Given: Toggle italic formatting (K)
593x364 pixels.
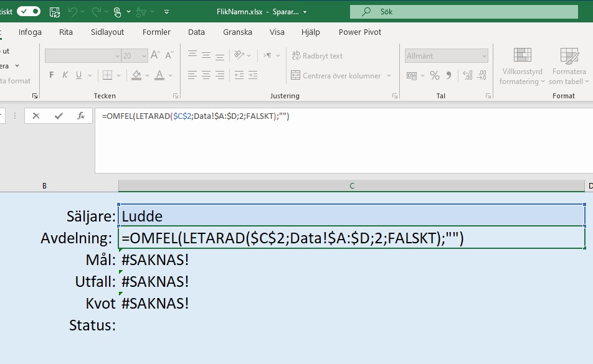Looking at the screenshot, I should click(x=65, y=75).
